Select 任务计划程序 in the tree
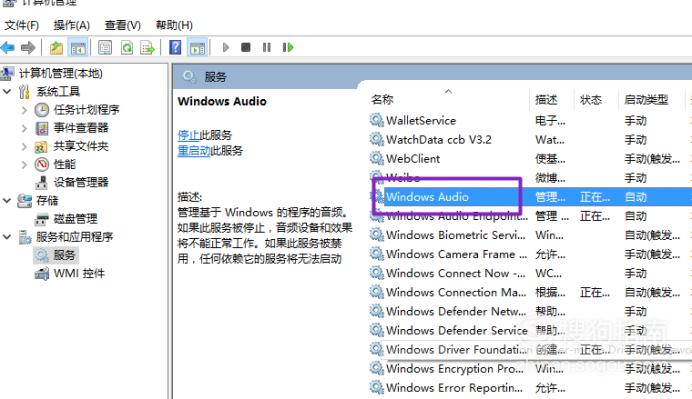The image size is (692, 399). click(x=86, y=109)
